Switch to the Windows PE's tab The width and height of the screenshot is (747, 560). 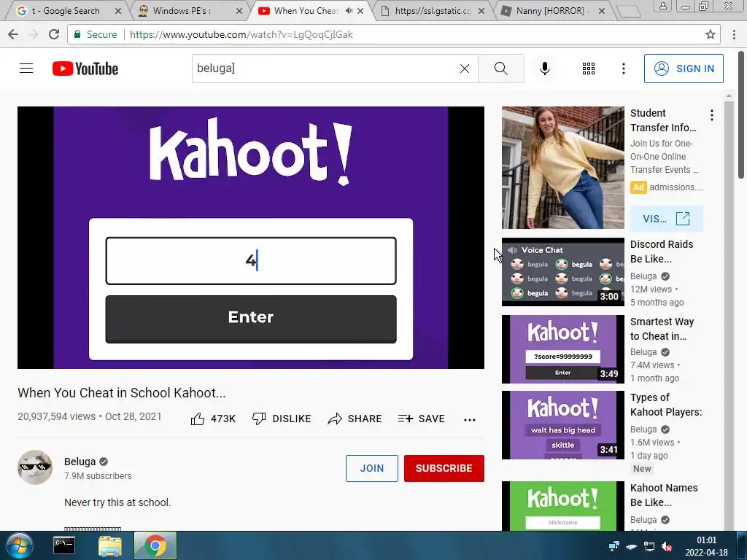click(182, 10)
